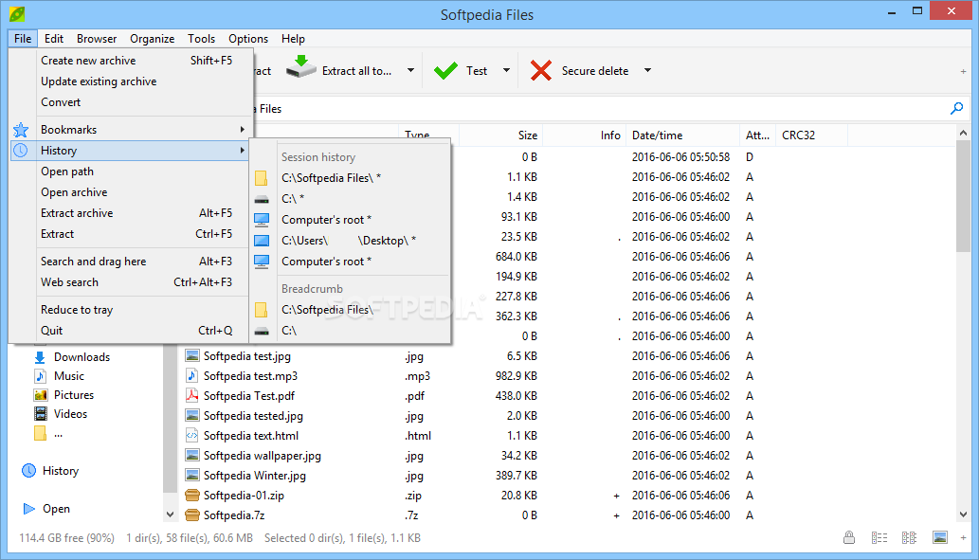
Task: Select the Softpedia Winter.jpg row
Action: tap(567, 476)
